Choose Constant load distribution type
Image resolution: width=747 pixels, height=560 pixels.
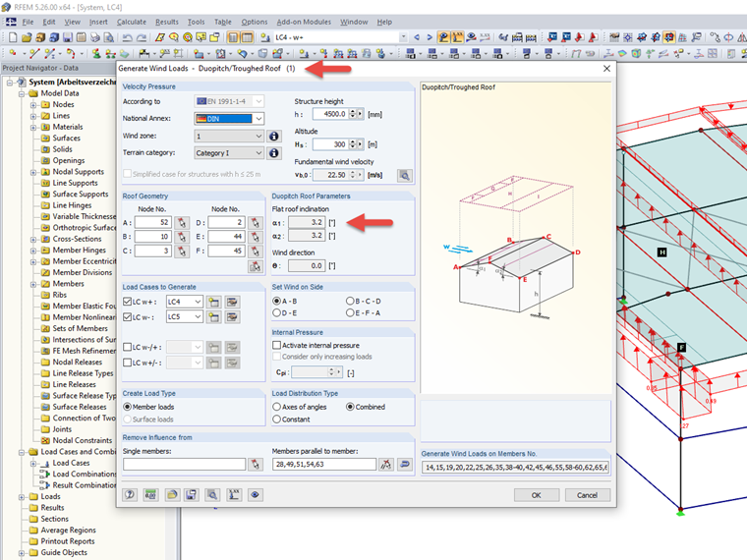(x=276, y=420)
